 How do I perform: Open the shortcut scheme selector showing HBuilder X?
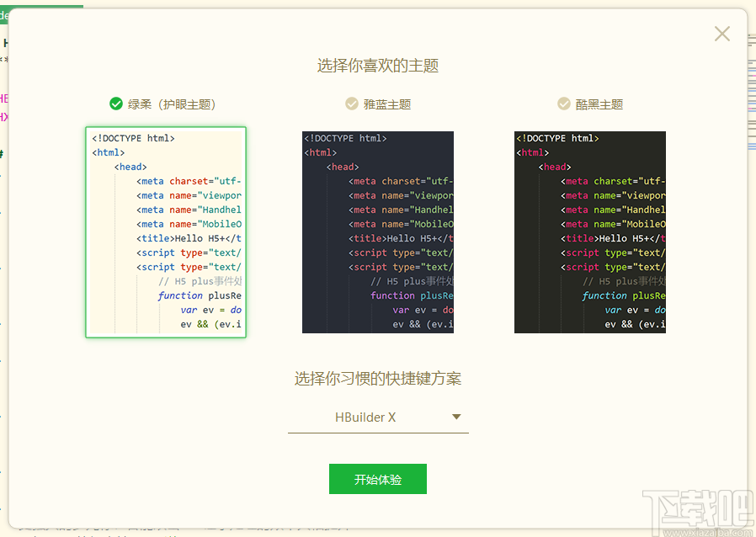(x=377, y=417)
